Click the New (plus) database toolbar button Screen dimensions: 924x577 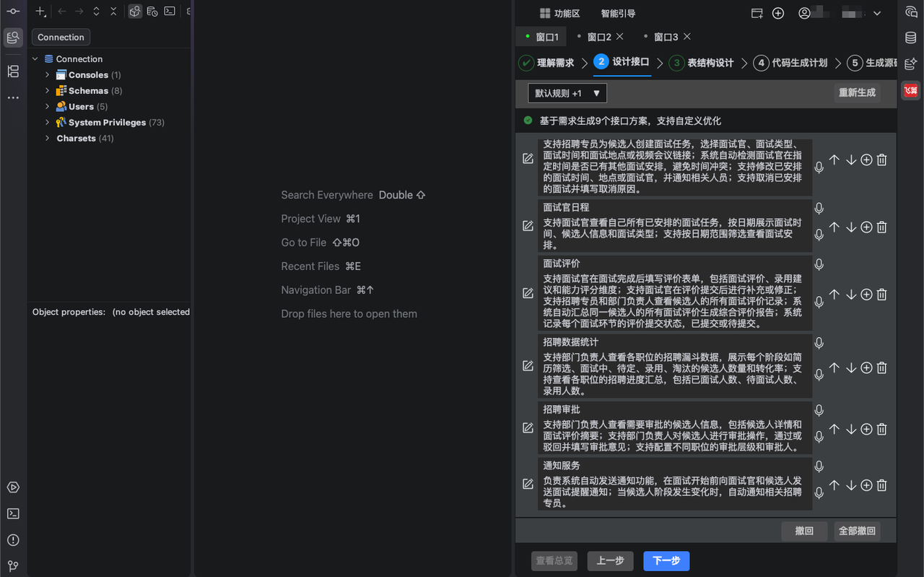coord(41,12)
